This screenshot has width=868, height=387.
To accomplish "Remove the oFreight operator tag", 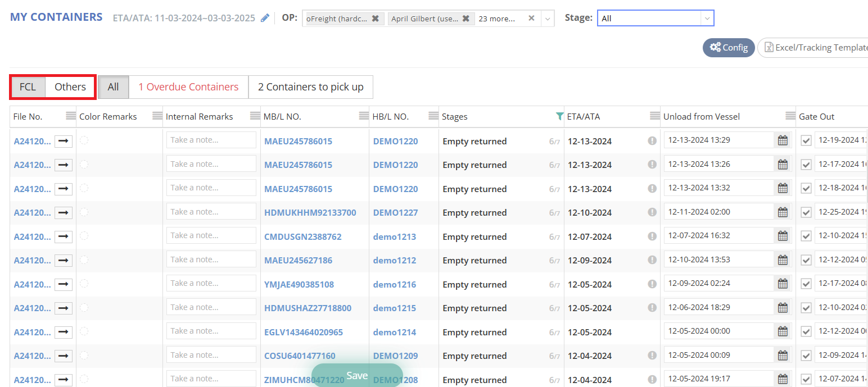I will tap(375, 19).
